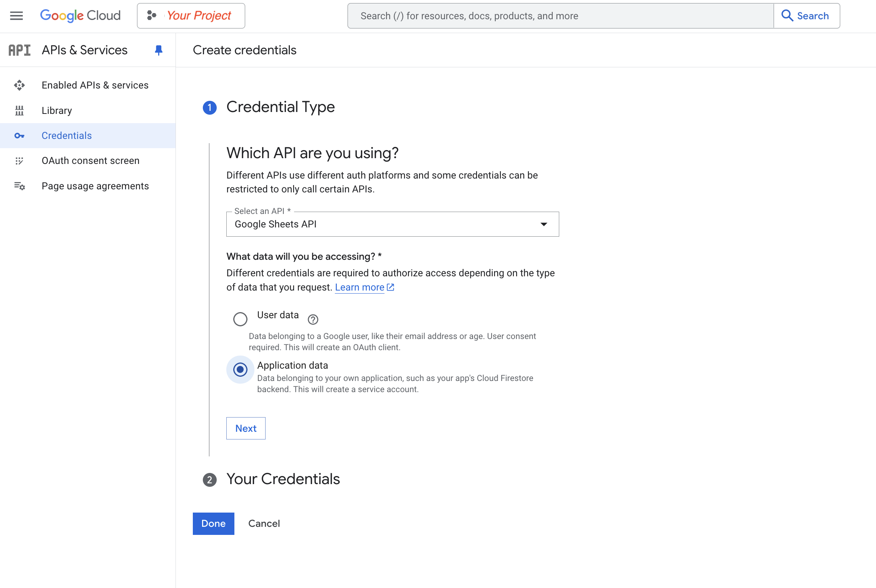Select the Application data radio button

[240, 369]
